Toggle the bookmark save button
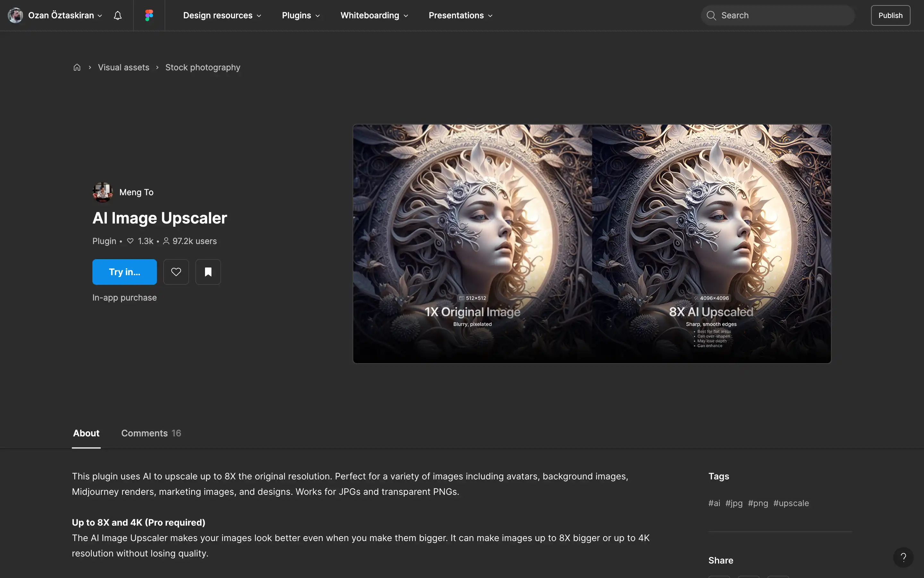The width and height of the screenshot is (924, 578). click(x=208, y=272)
